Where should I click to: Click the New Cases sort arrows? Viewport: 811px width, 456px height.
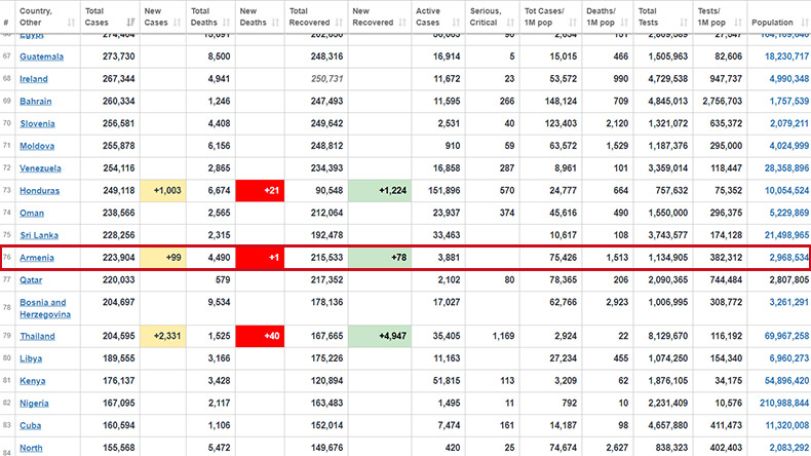click(177, 22)
